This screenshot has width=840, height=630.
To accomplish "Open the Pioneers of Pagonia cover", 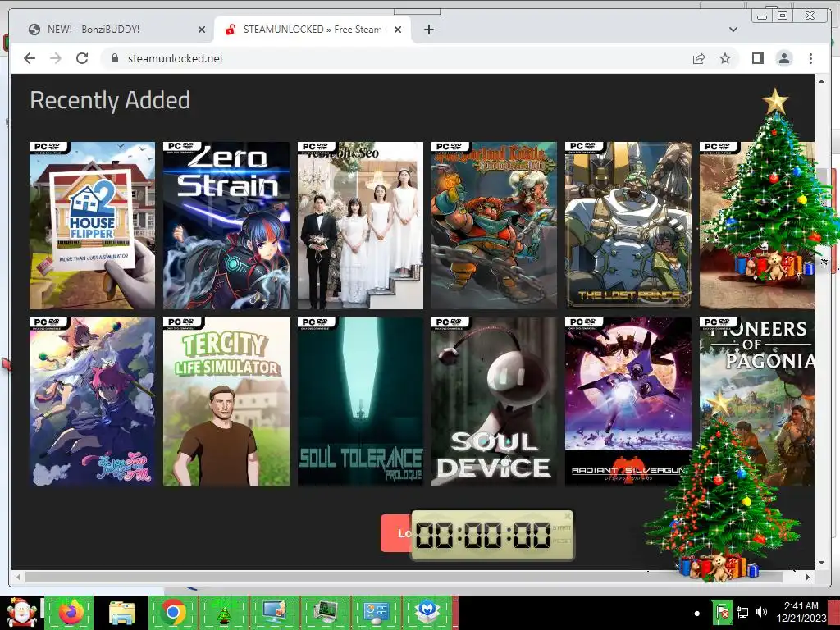I will (756, 402).
